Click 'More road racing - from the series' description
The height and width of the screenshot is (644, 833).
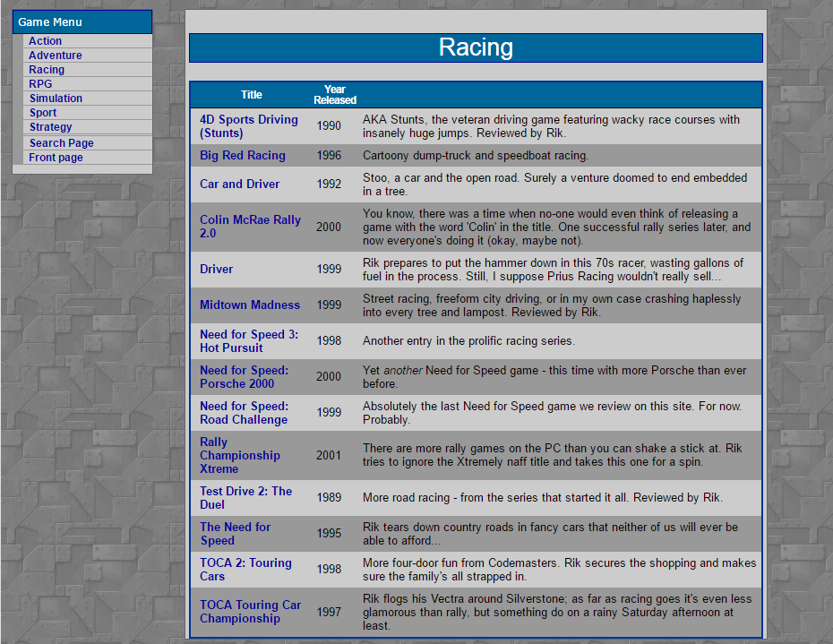[543, 497]
